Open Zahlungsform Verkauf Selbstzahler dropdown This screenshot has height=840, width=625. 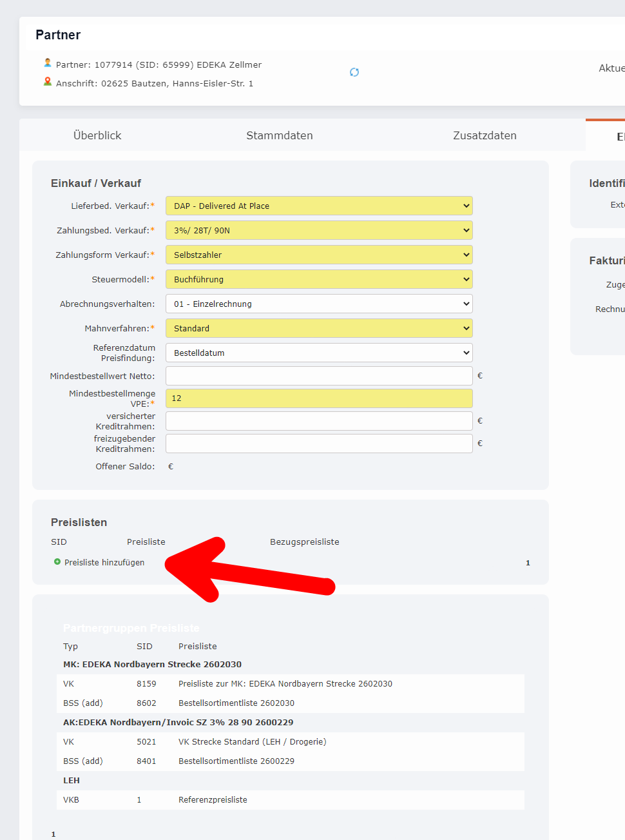pos(319,255)
